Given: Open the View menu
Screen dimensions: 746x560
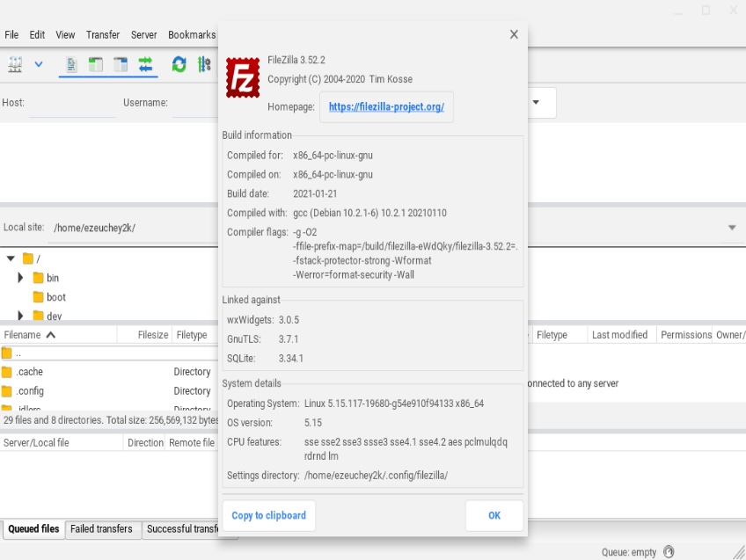Looking at the screenshot, I should coord(65,34).
